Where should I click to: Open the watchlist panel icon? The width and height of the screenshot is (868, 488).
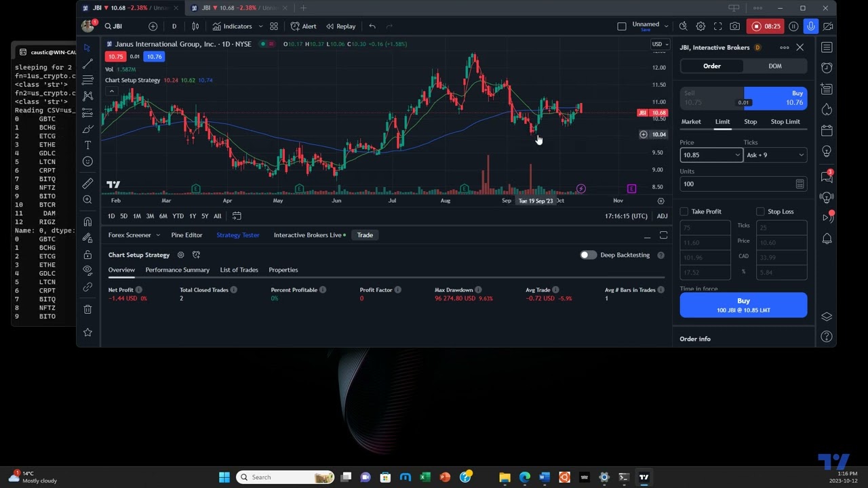[x=827, y=47]
